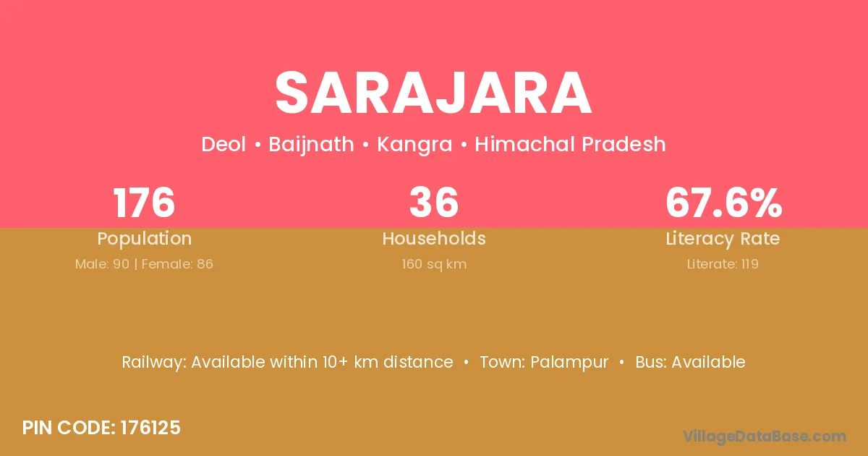
Task: Select the Population label
Action: point(144,239)
